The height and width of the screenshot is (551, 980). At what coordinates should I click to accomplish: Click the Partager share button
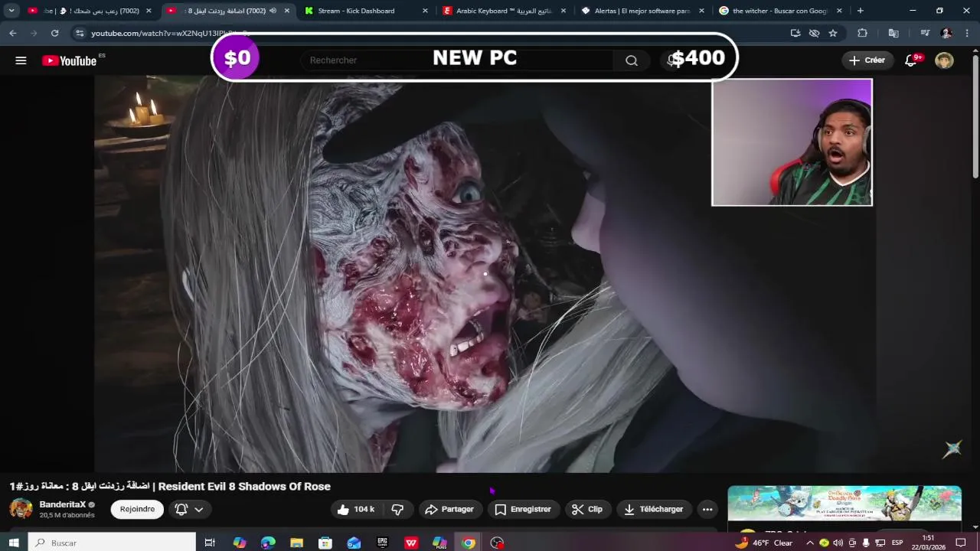(449, 509)
